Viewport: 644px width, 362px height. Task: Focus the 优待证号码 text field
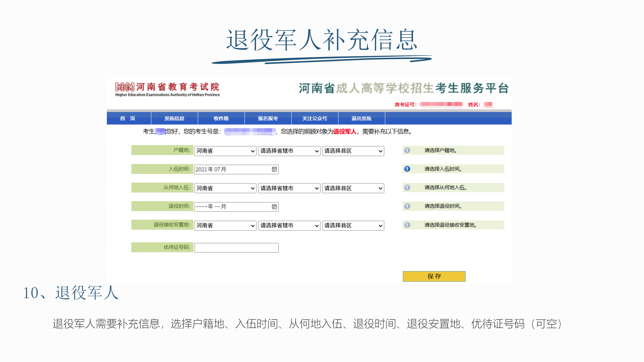[x=236, y=248]
